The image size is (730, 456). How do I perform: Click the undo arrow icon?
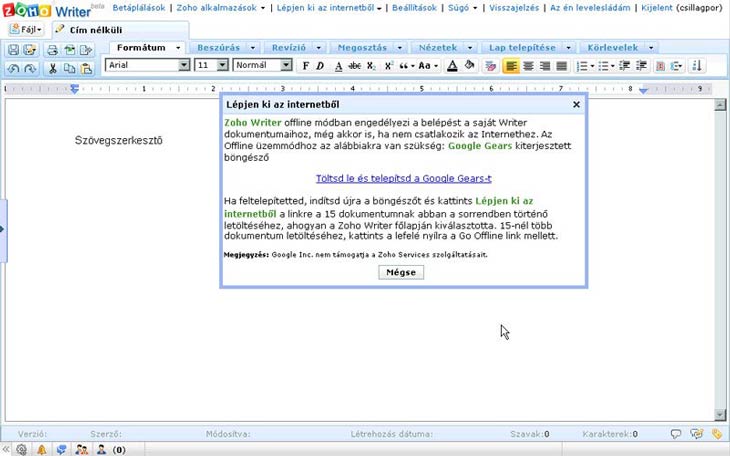pos(12,68)
